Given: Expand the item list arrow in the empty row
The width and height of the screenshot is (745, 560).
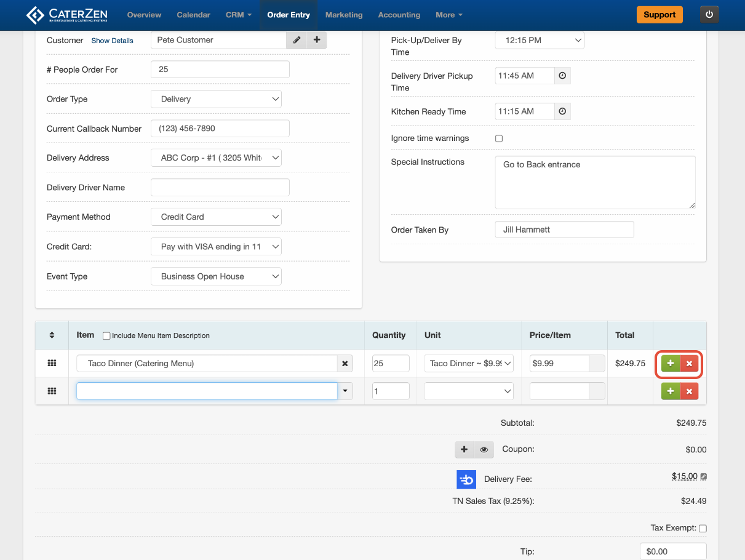Looking at the screenshot, I should pos(345,391).
